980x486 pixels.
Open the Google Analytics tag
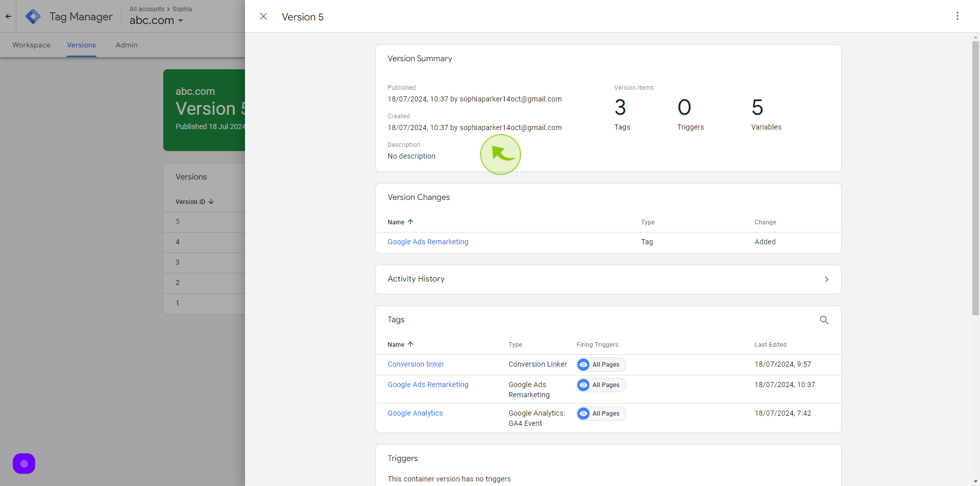(415, 413)
